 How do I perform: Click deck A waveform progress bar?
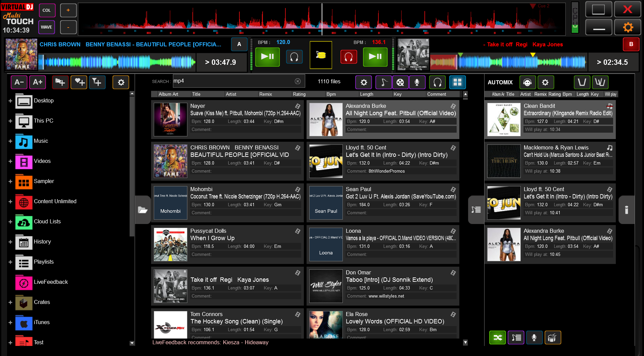click(117, 62)
